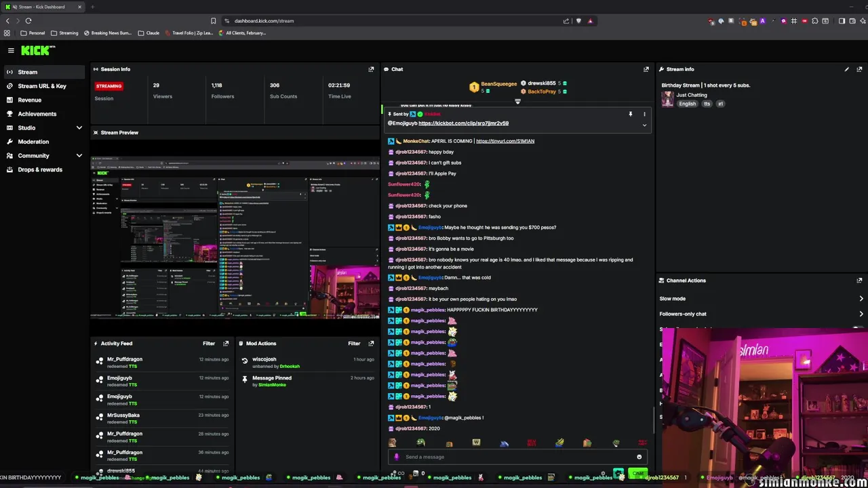
Task: Open pinned message three-dot options
Action: click(x=644, y=114)
